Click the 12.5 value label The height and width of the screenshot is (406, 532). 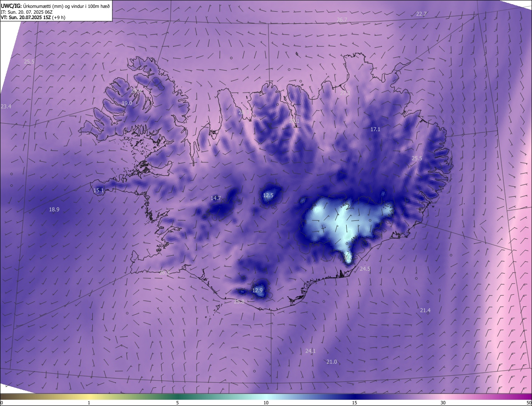pos(268,196)
